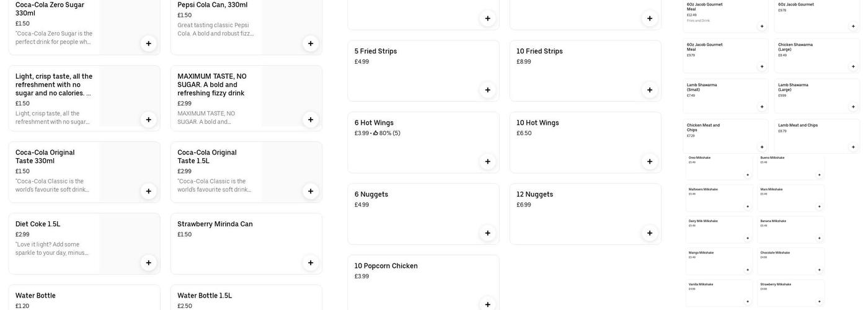Open the Water Bottle 1.5L item

[x=205, y=296]
